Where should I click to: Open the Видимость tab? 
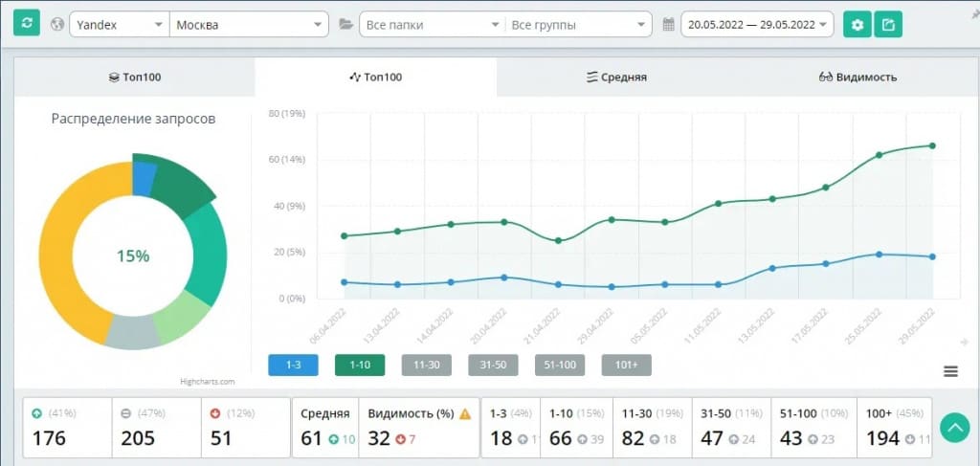pos(857,78)
